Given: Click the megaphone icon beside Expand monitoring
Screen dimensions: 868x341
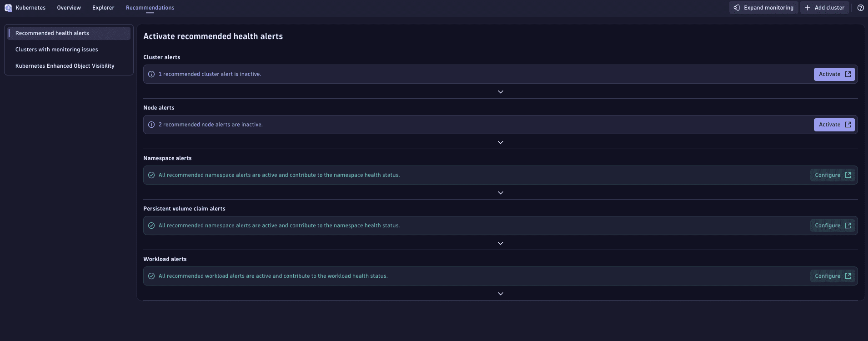Looking at the screenshot, I should (x=737, y=8).
